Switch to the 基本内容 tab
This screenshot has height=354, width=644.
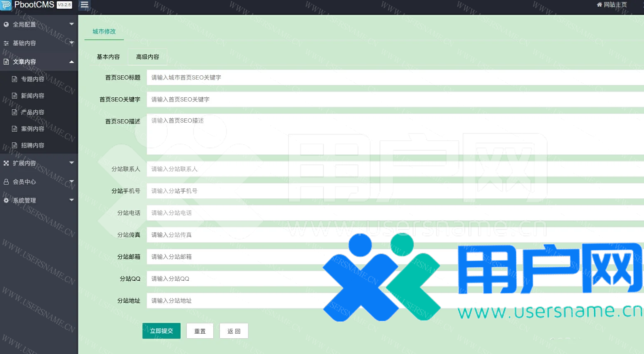coord(108,57)
